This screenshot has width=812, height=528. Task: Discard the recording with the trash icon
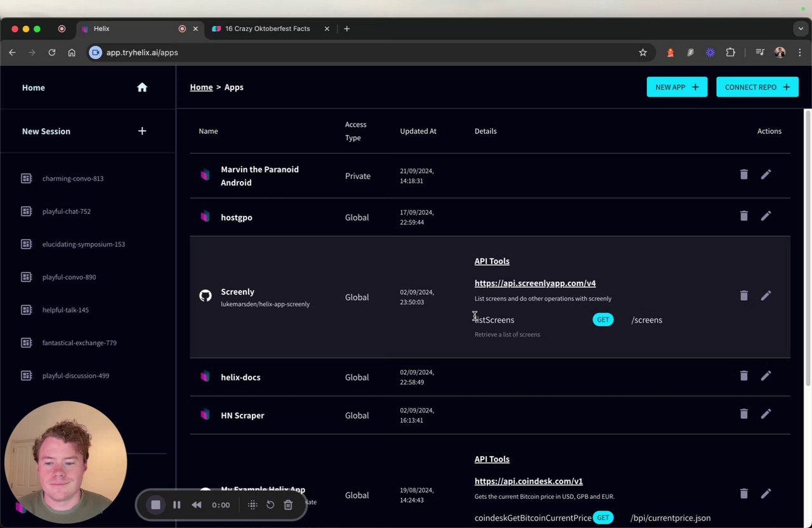click(x=288, y=505)
